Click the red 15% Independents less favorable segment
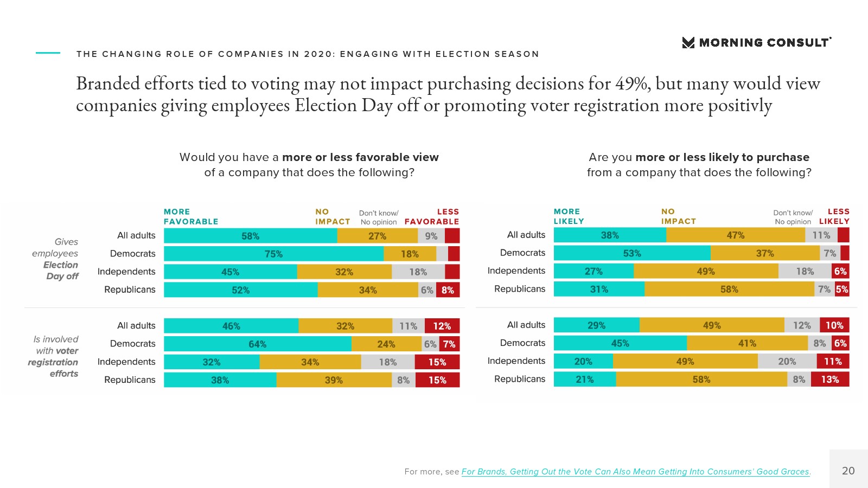868x488 pixels. pyautogui.click(x=437, y=362)
